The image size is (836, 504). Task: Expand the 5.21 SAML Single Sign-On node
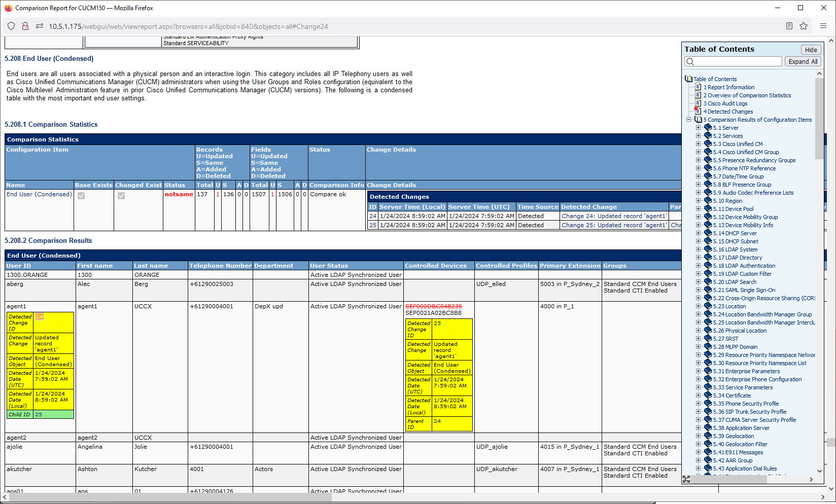click(x=698, y=290)
